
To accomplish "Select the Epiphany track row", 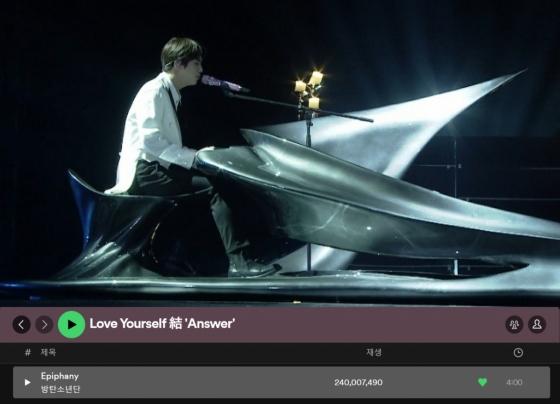I will click(281, 382).
